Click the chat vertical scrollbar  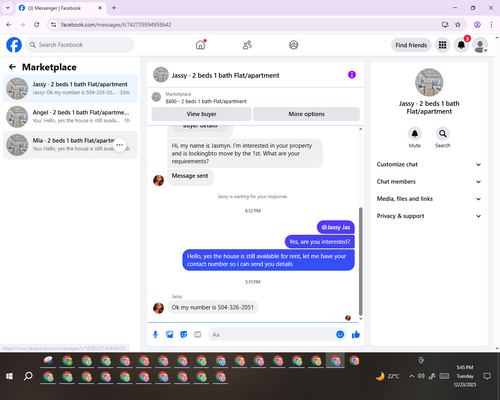[360, 261]
